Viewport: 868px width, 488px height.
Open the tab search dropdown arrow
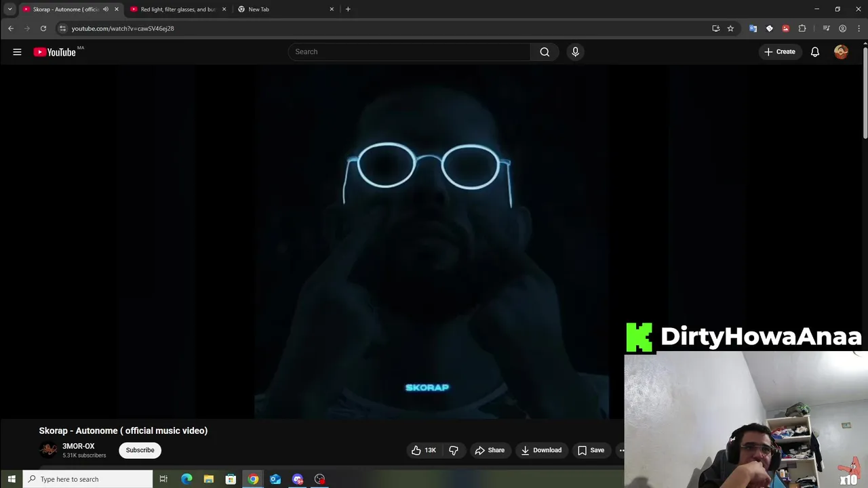pyautogui.click(x=9, y=9)
